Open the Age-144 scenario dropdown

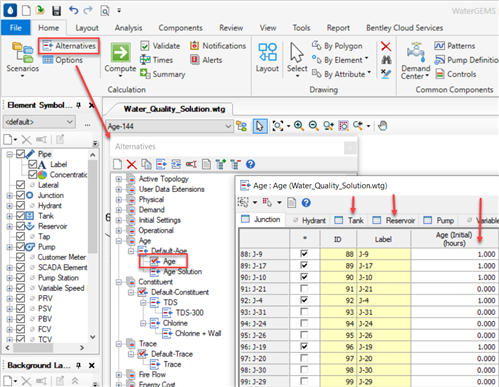point(228,126)
